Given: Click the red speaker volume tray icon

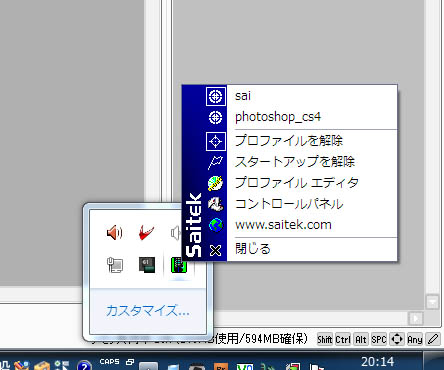Looking at the screenshot, I should tap(114, 233).
